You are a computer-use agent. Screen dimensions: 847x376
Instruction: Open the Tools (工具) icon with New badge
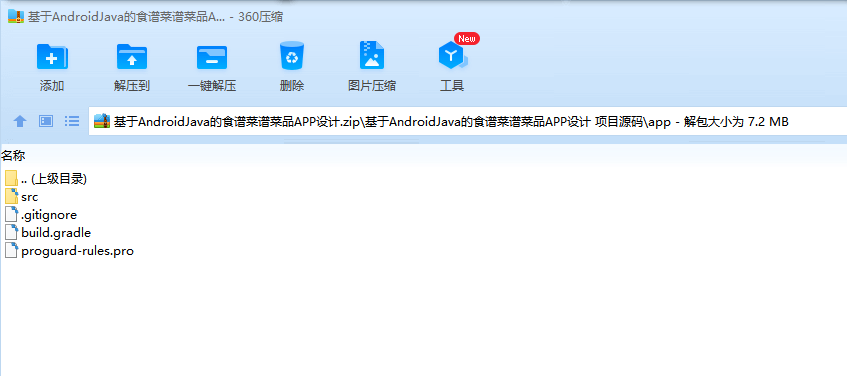[x=452, y=56]
